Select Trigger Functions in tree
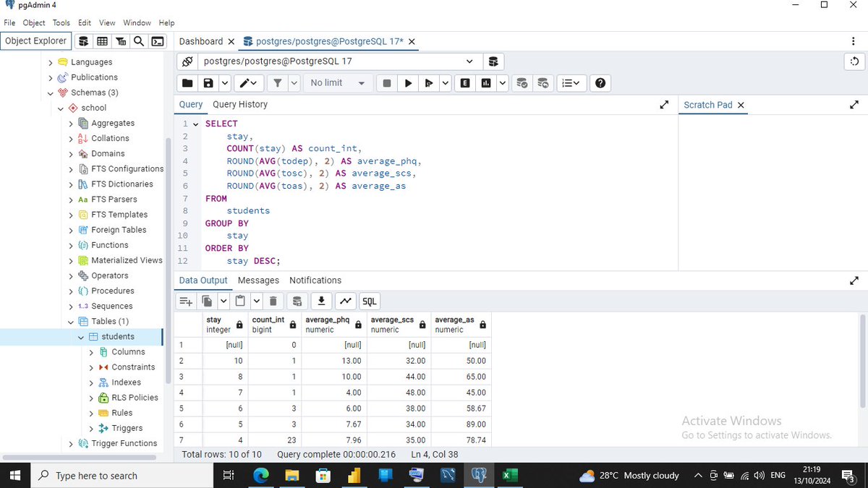This screenshot has height=488, width=868. point(124,443)
